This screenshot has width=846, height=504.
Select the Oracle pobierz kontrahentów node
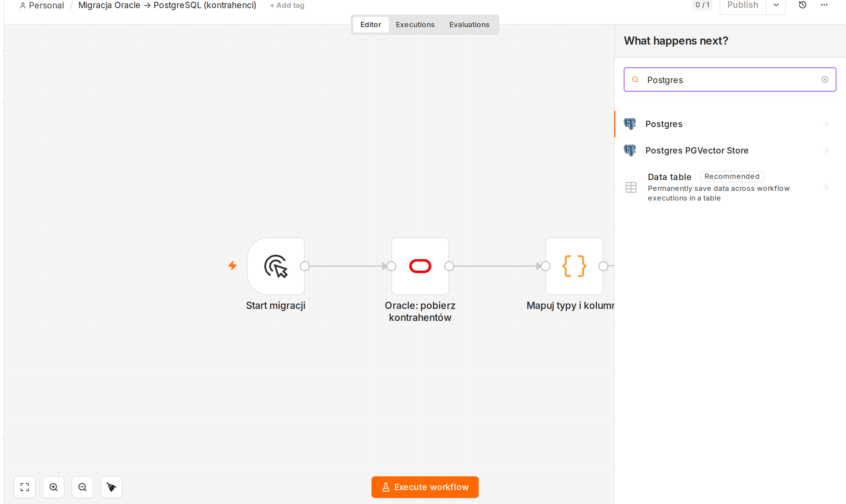point(420,266)
